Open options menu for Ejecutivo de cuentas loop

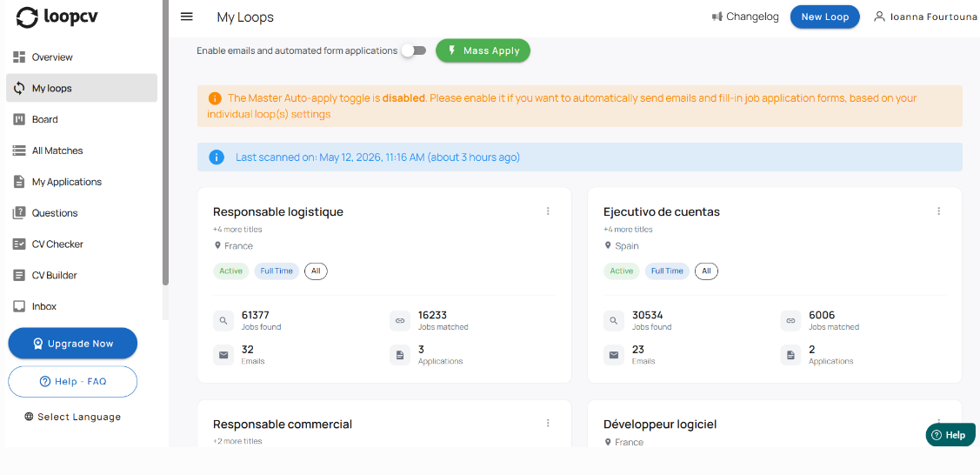point(938,211)
